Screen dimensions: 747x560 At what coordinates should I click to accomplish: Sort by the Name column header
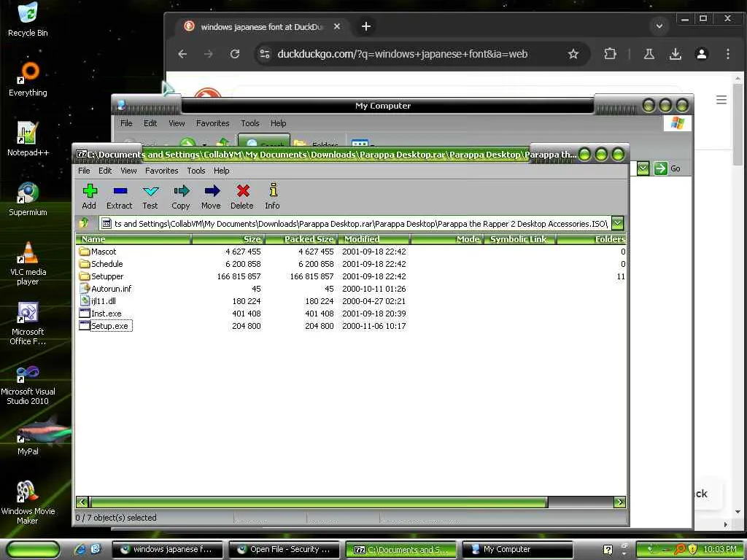133,239
